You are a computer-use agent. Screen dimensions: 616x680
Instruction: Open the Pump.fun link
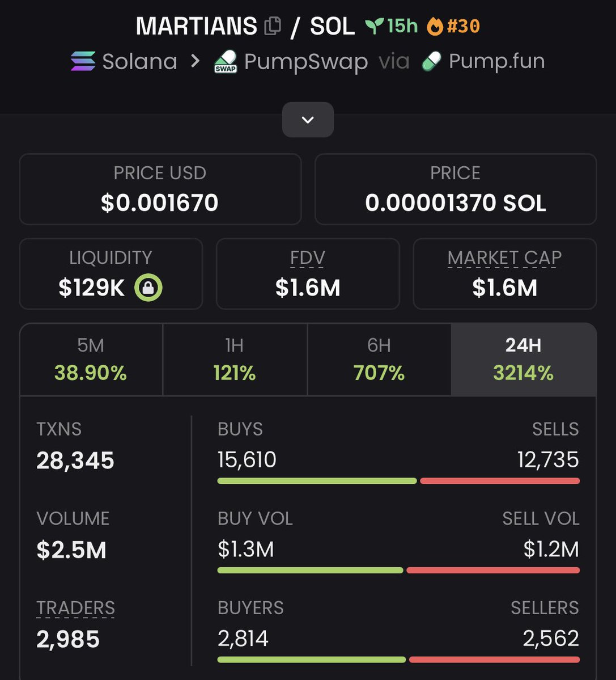click(497, 61)
